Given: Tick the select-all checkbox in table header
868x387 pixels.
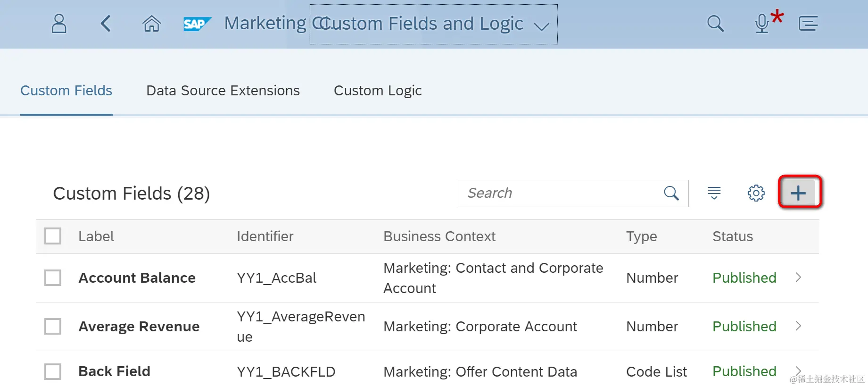Looking at the screenshot, I should [53, 236].
